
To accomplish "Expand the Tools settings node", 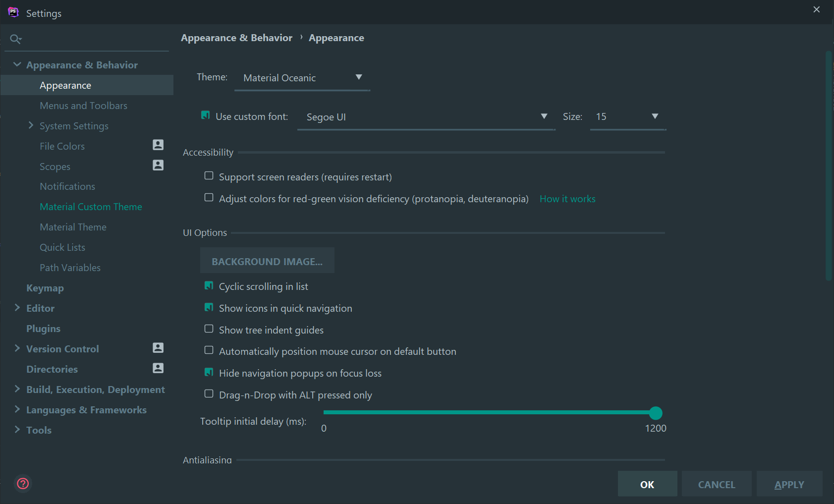I will 17,430.
